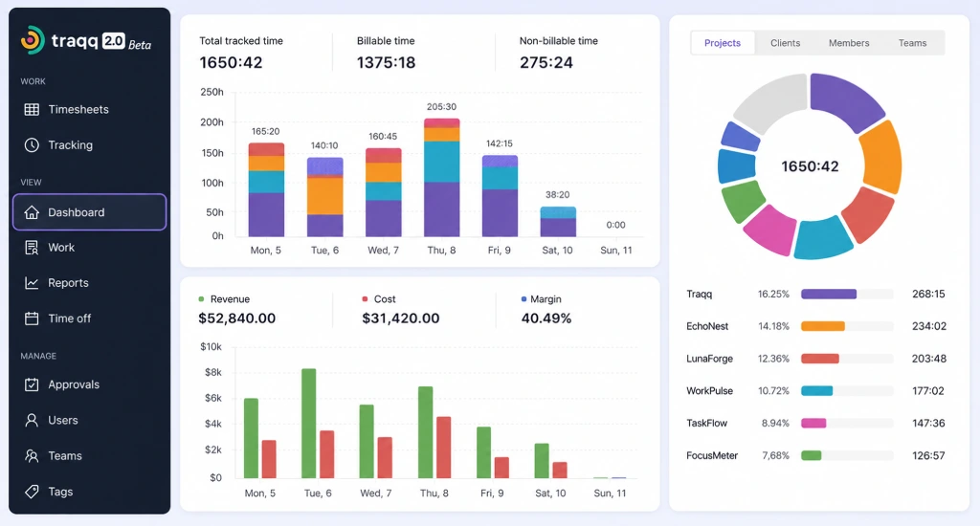Click the FocusMeter time 126:57
Screen dimensions: 980x526
pyautogui.click(x=928, y=455)
